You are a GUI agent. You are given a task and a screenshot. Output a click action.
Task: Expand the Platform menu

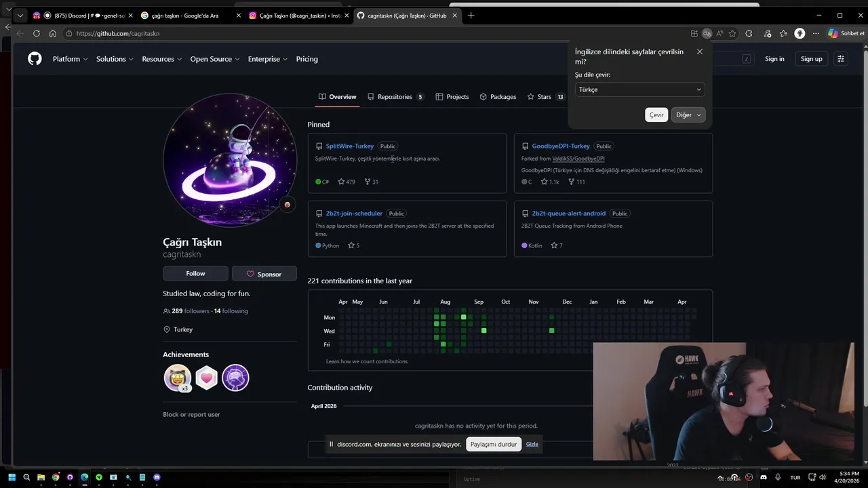(x=71, y=59)
